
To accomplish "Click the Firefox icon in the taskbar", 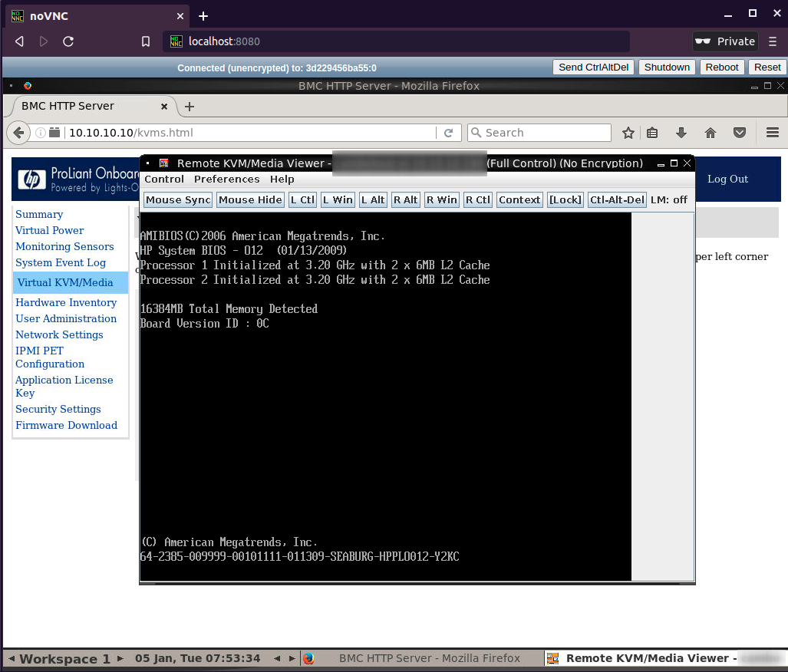I will coord(308,658).
